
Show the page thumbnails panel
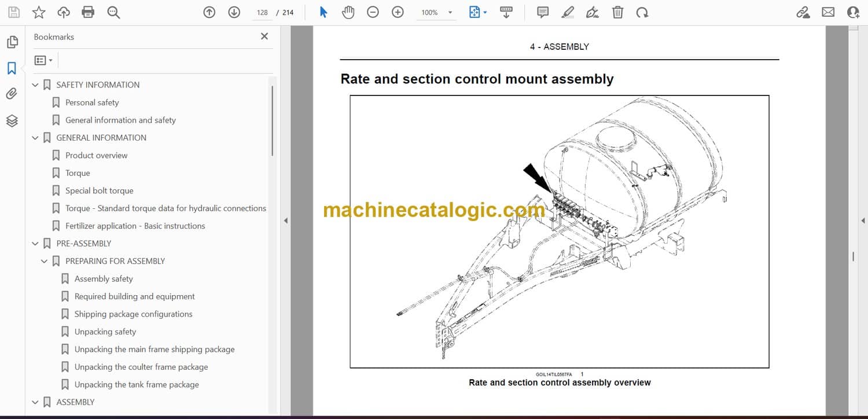click(x=12, y=42)
